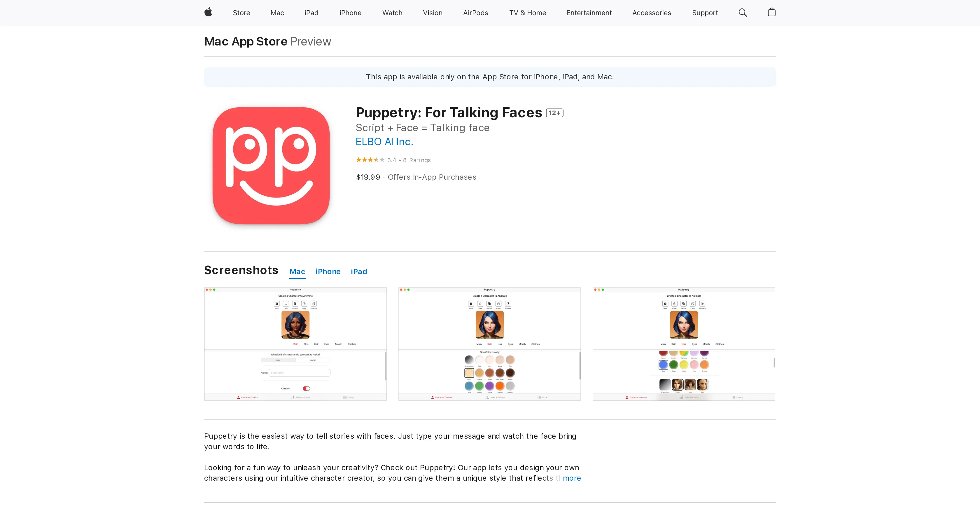Viewport: 980px width, 511px height.
Task: Open AirPods in navigation bar
Action: [475, 13]
